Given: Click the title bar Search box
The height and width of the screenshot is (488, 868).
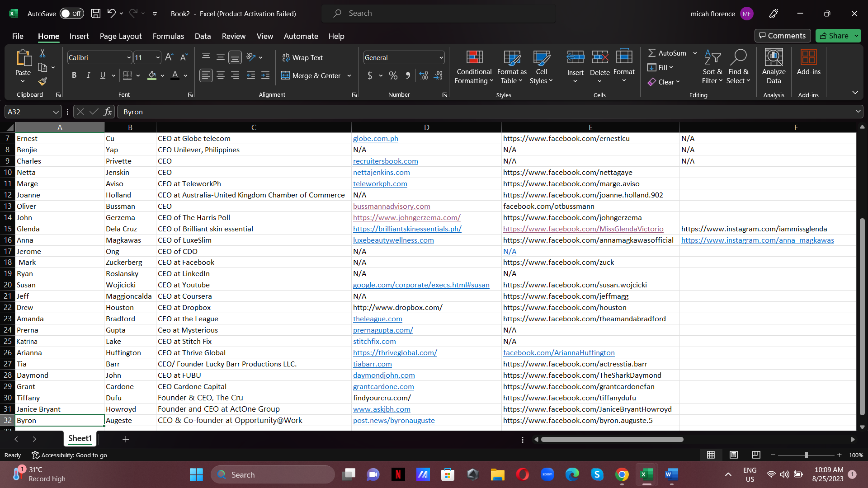Looking at the screenshot, I should click(x=439, y=14).
